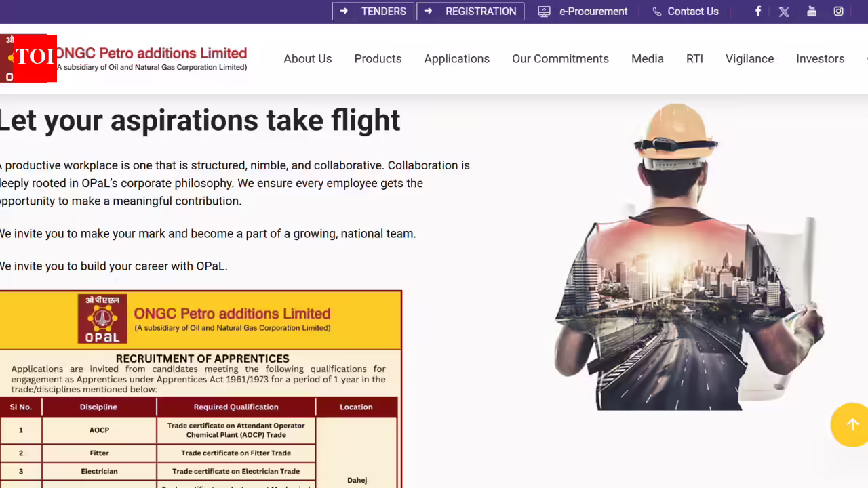The width and height of the screenshot is (868, 488).
Task: Click the 'Required Qualification' column header
Action: tap(236, 407)
